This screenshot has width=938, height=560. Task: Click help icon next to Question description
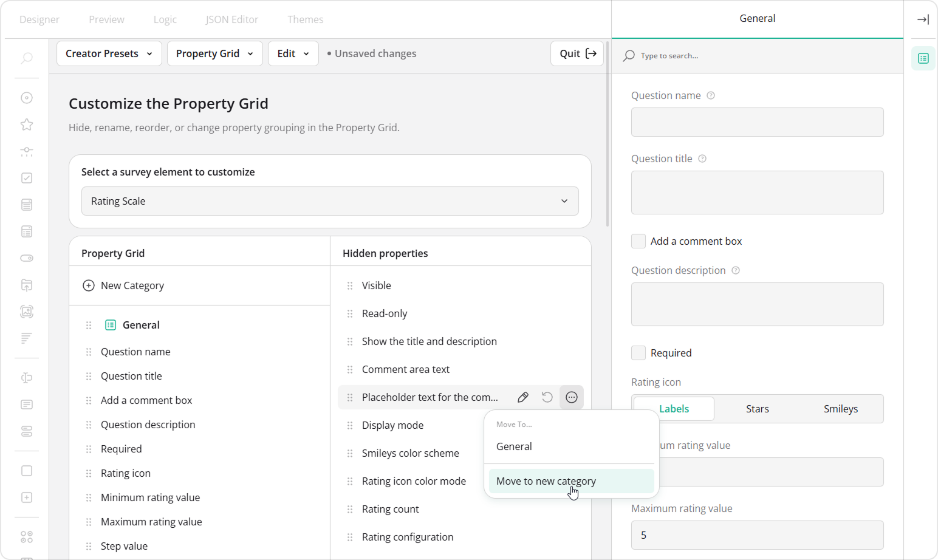coord(736,270)
